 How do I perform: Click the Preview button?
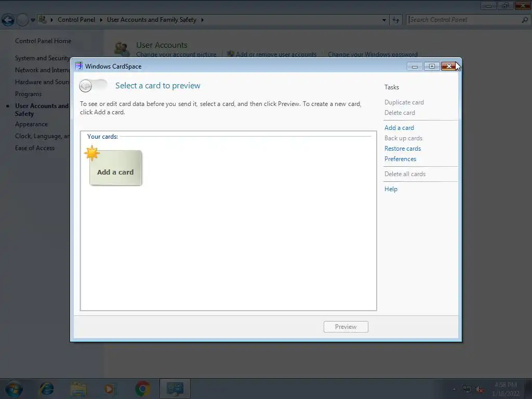(345, 327)
